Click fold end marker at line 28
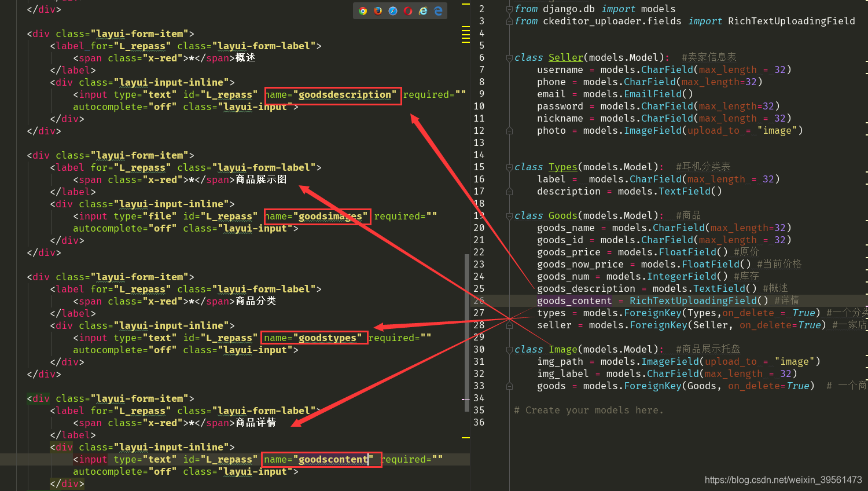The height and width of the screenshot is (491, 868). tap(509, 325)
